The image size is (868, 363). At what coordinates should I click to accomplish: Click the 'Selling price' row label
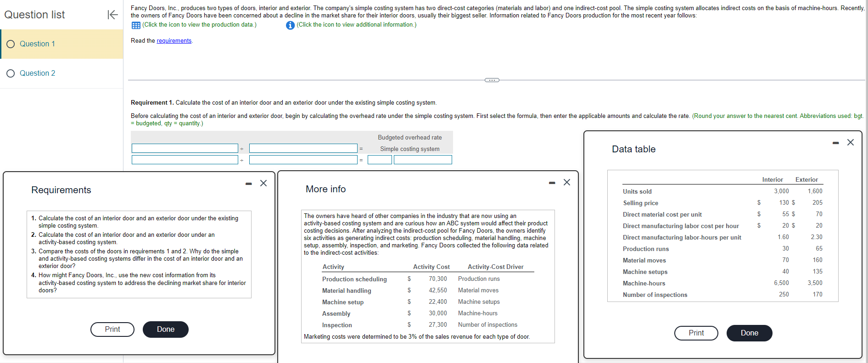[640, 203]
